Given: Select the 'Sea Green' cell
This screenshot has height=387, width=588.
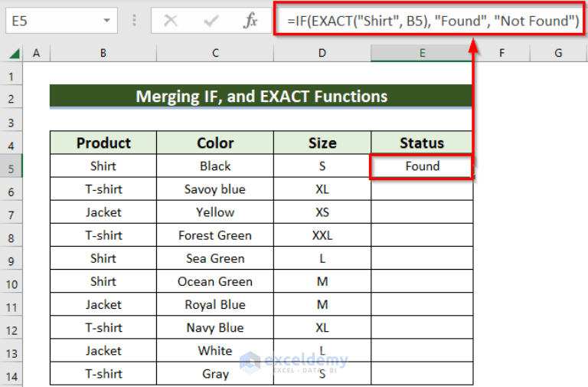Looking at the screenshot, I should pos(215,258).
